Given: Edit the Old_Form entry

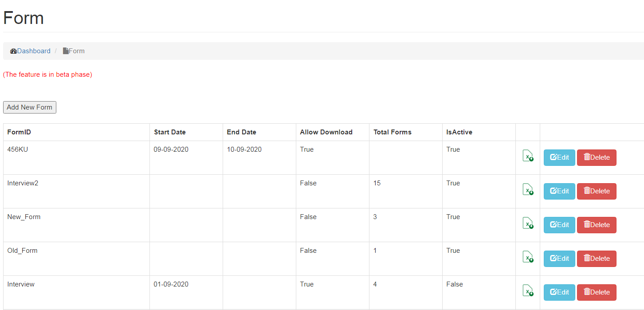Looking at the screenshot, I should (x=559, y=259).
